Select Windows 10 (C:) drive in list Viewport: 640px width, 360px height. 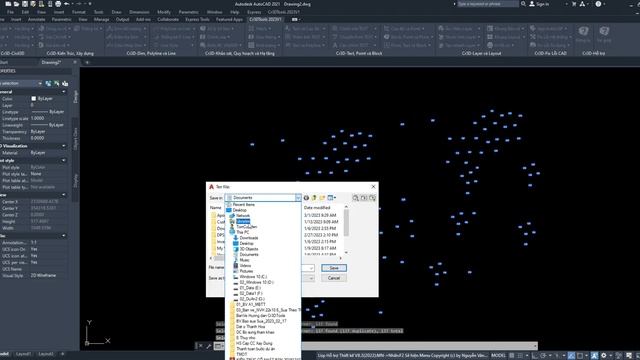tap(253, 277)
